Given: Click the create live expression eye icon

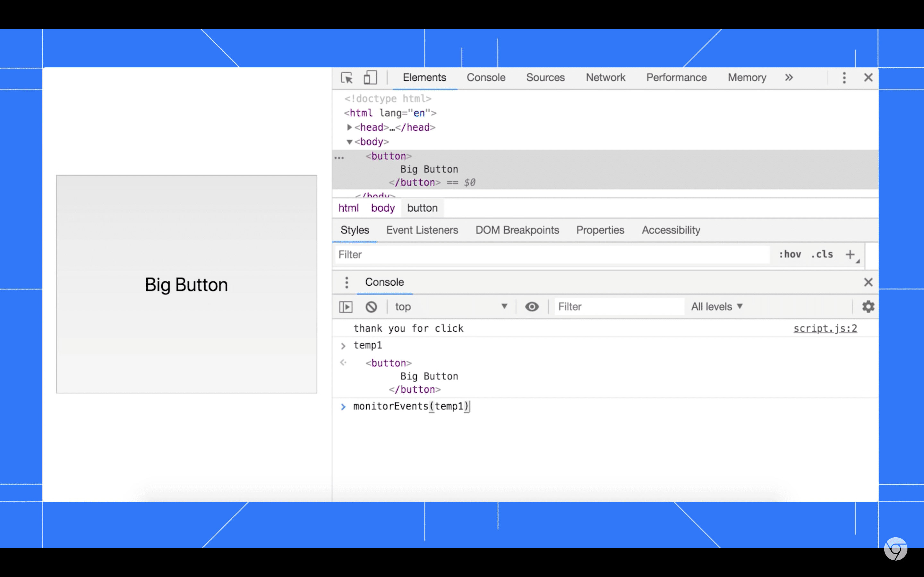Looking at the screenshot, I should pos(532,306).
